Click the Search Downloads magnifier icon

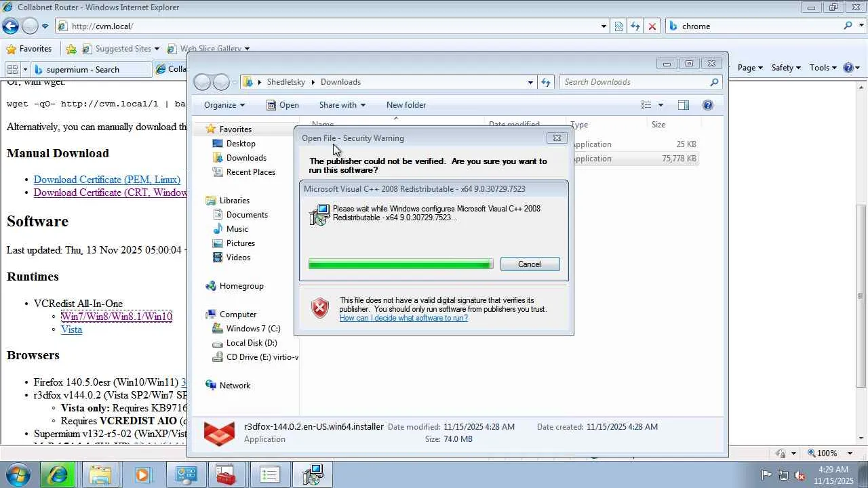click(x=714, y=82)
